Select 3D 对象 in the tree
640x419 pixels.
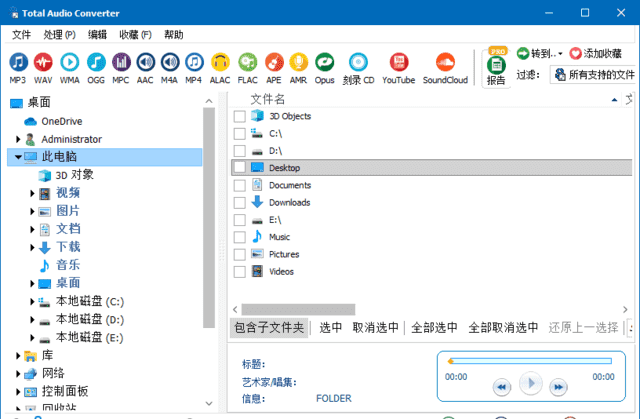tap(75, 175)
